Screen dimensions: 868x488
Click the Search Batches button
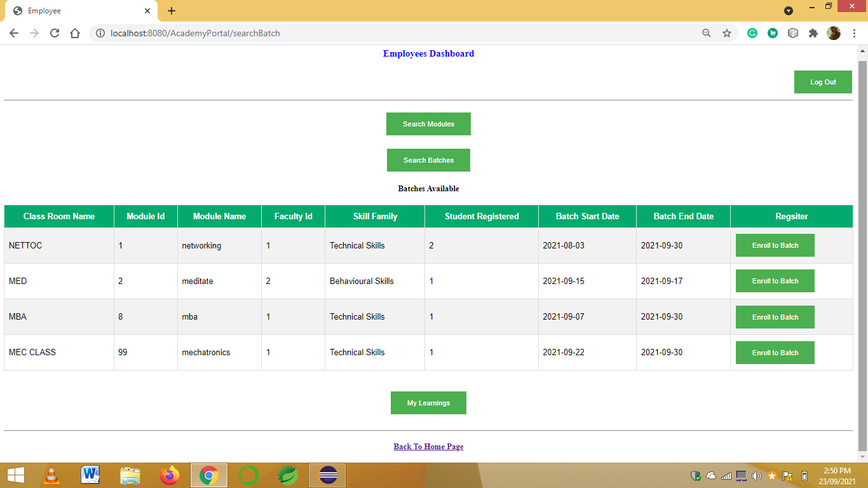click(x=428, y=160)
